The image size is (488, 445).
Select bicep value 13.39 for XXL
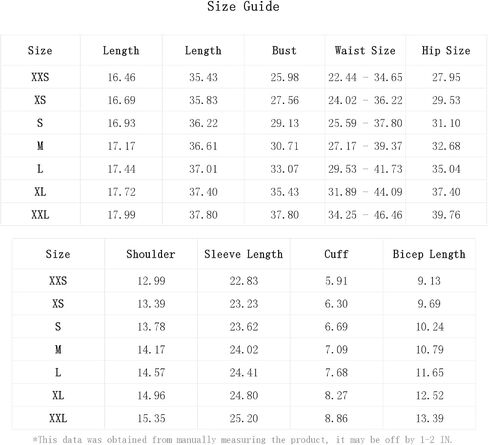[x=430, y=418]
